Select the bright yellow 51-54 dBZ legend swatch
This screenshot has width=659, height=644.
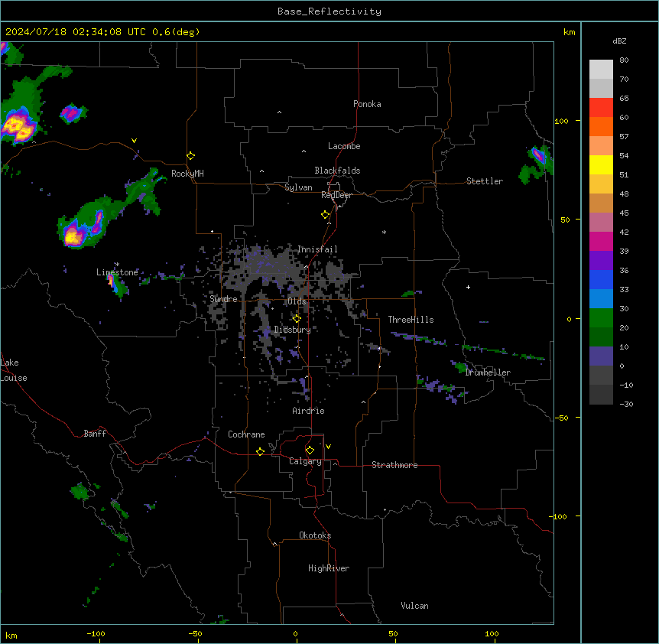pyautogui.click(x=601, y=164)
